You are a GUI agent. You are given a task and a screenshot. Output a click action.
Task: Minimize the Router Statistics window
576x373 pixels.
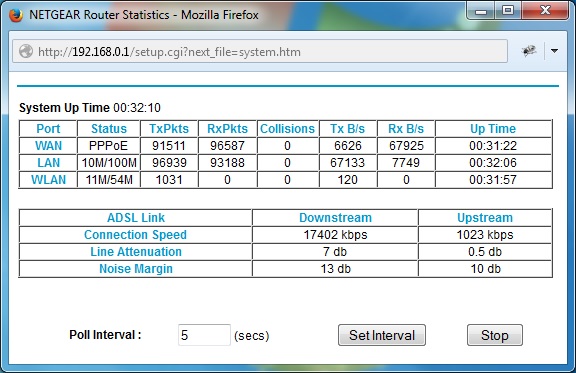point(480,11)
